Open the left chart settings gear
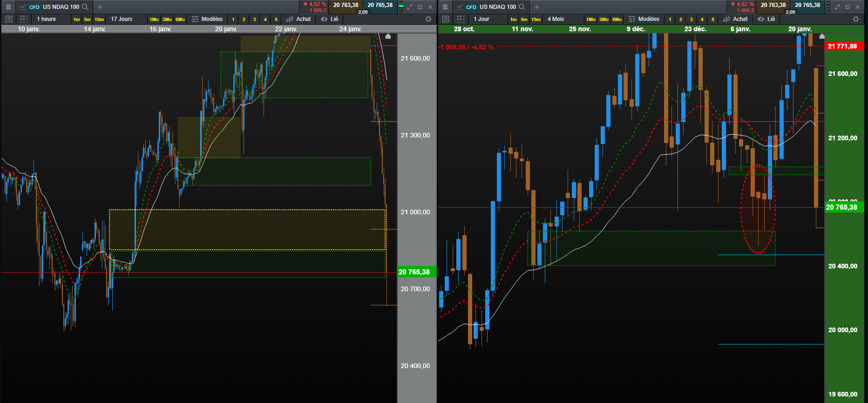Viewport: 868px width, 403px height. click(x=428, y=19)
